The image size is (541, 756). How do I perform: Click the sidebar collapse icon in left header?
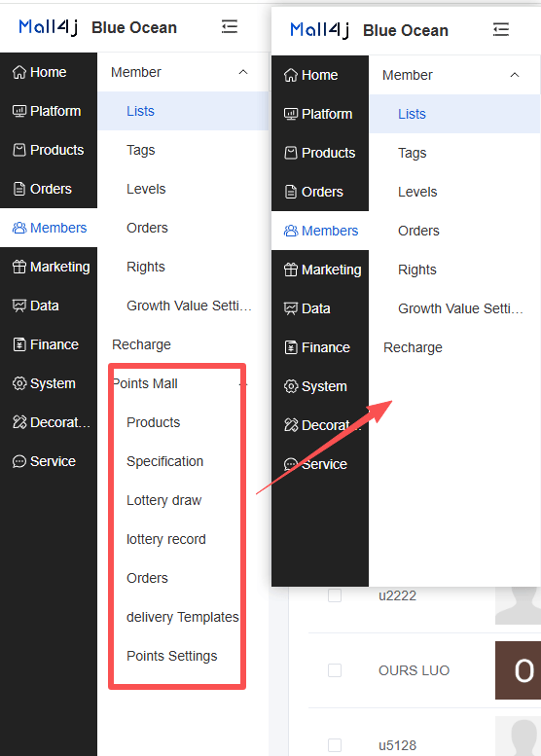(x=230, y=27)
